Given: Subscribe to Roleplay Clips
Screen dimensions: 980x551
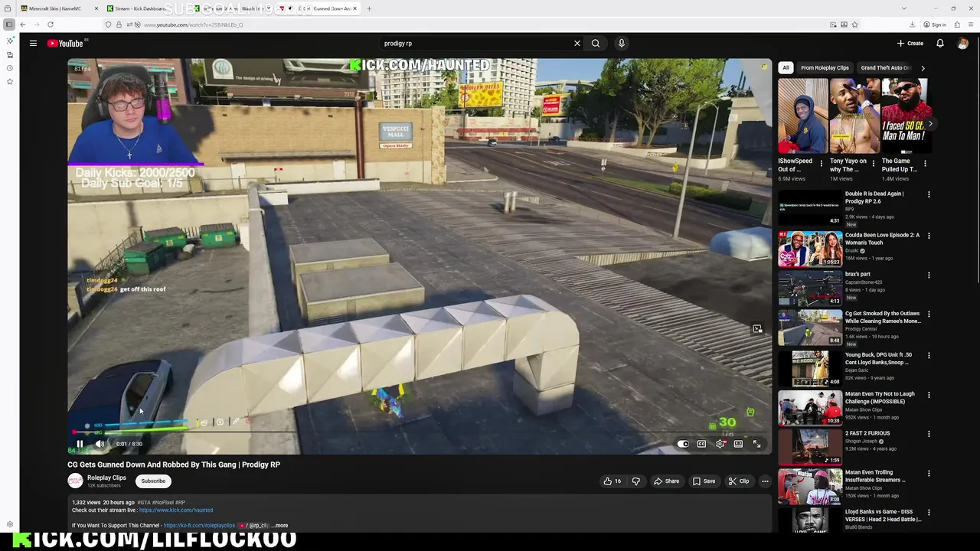Looking at the screenshot, I should 153,481.
